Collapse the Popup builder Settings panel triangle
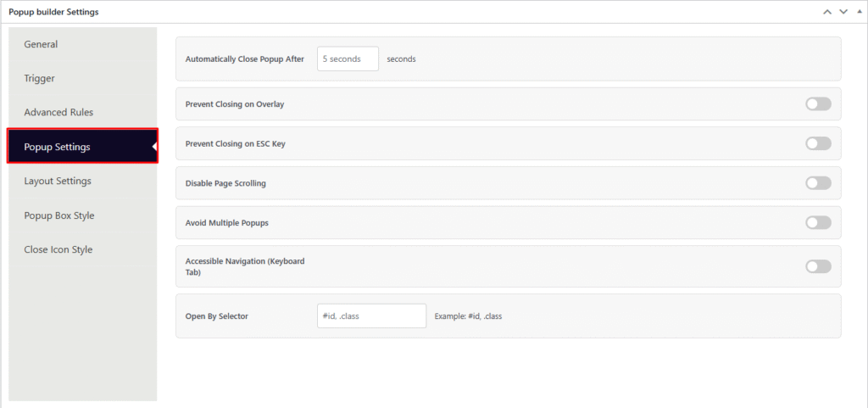This screenshot has height=408, width=868. click(x=858, y=12)
